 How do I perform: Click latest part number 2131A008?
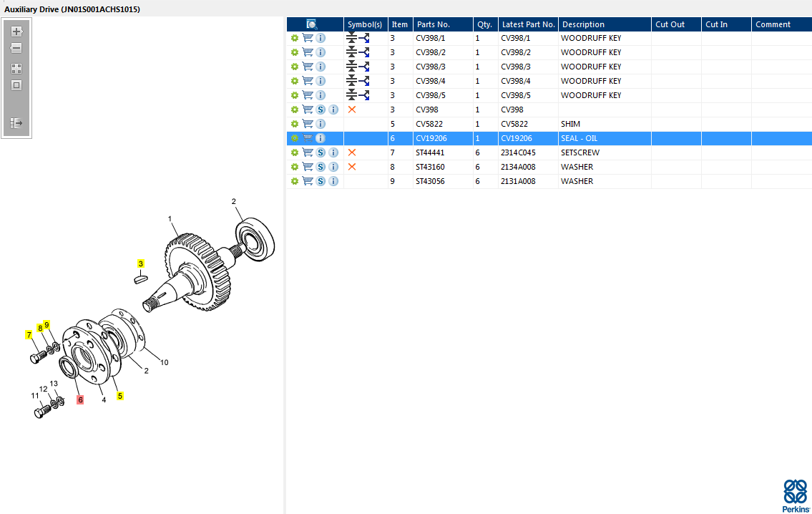(x=519, y=181)
